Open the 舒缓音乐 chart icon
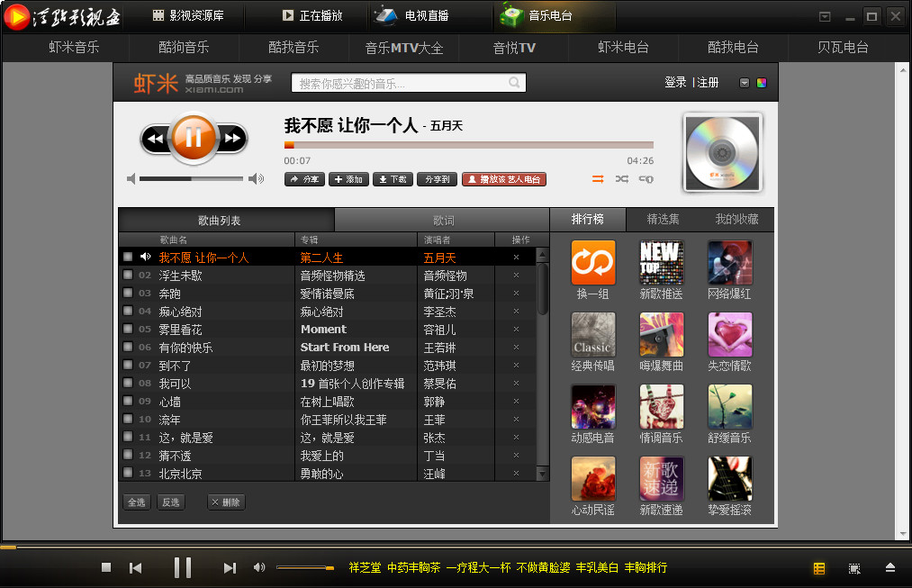This screenshot has width=912, height=588. [x=730, y=406]
